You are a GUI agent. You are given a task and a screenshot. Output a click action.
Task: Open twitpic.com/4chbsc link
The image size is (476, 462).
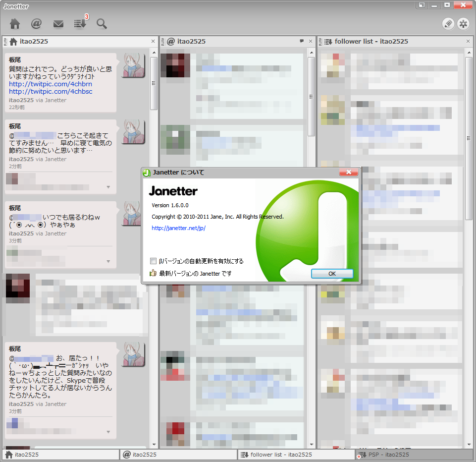(x=51, y=91)
